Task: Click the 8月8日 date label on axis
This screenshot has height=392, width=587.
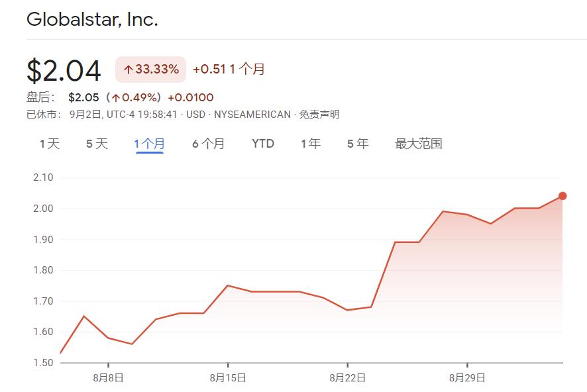Action: [x=109, y=378]
